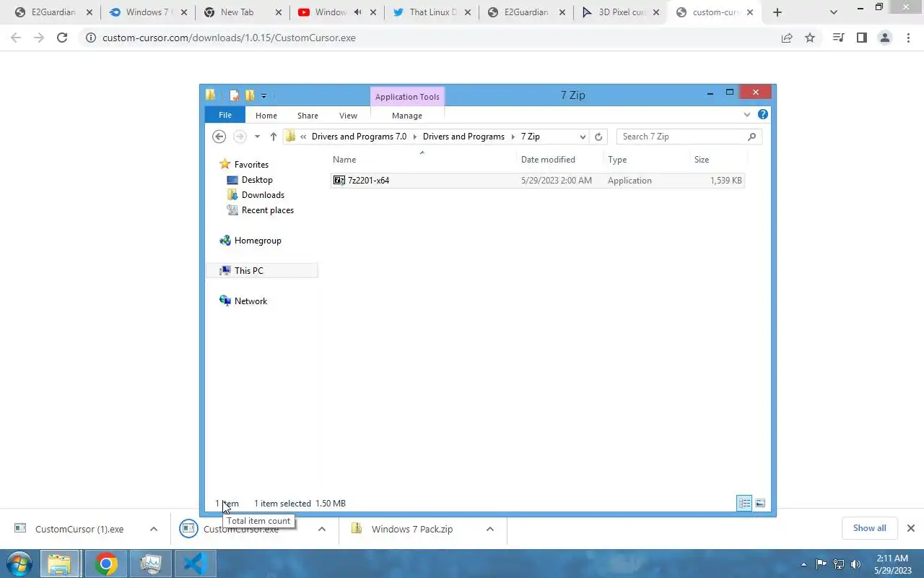Select Network in the navigation pane

click(x=250, y=301)
